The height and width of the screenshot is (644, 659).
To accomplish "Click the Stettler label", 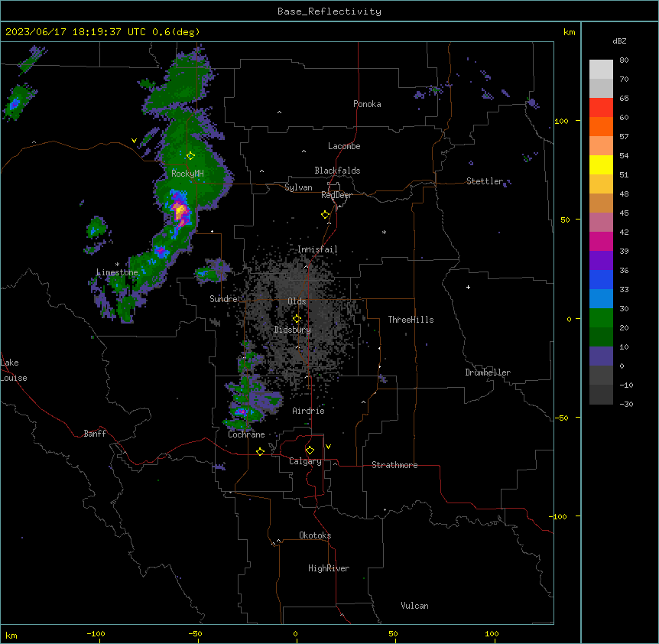I will tap(485, 181).
